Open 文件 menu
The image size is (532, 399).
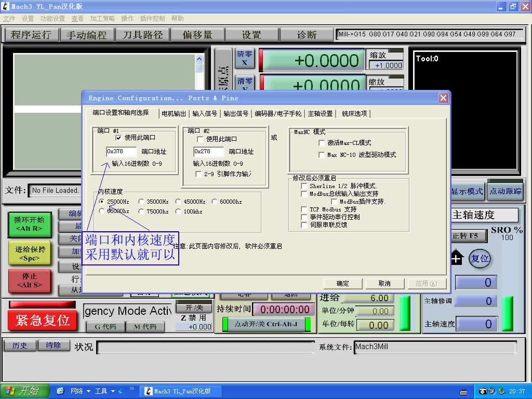point(9,19)
